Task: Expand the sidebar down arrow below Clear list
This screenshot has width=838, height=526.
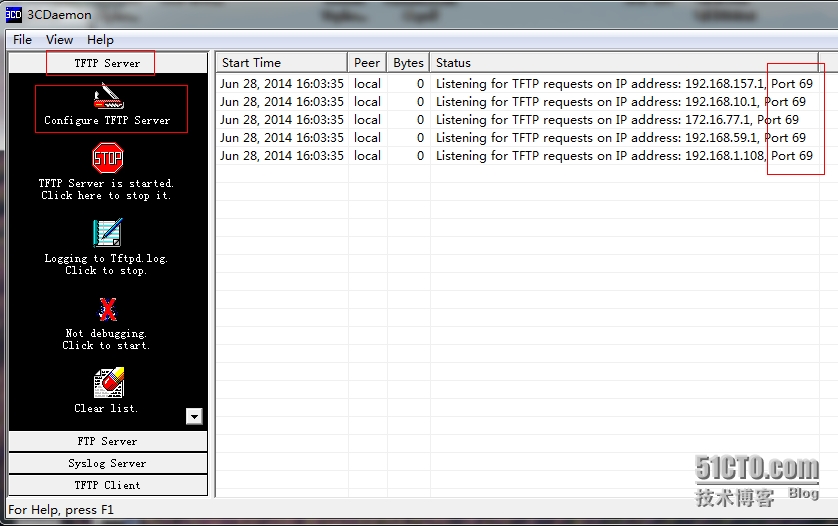Action: pos(194,416)
